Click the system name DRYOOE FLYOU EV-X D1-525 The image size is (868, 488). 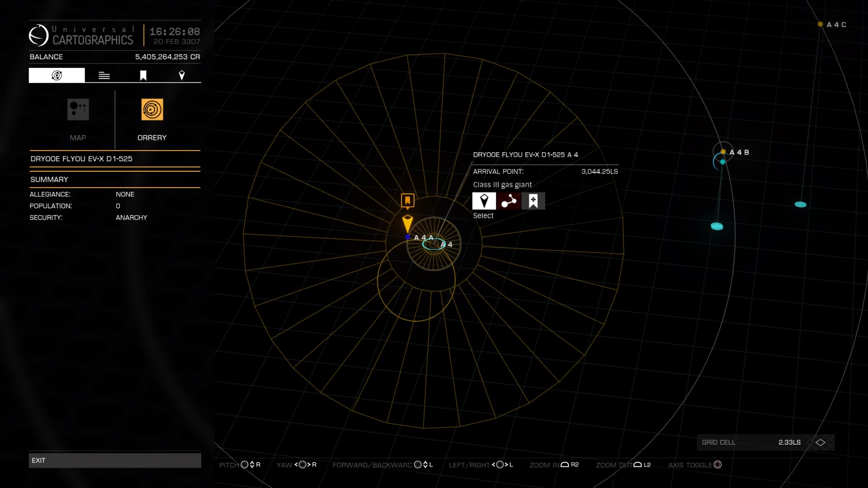click(81, 159)
